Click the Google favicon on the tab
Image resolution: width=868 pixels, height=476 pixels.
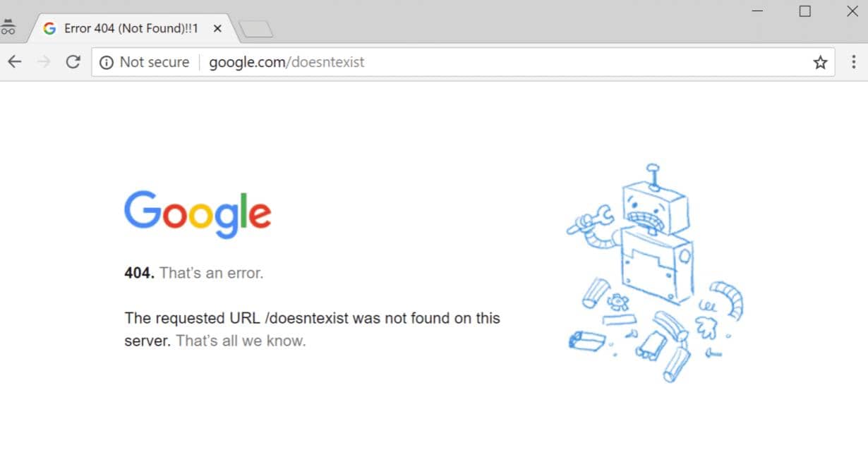49,28
